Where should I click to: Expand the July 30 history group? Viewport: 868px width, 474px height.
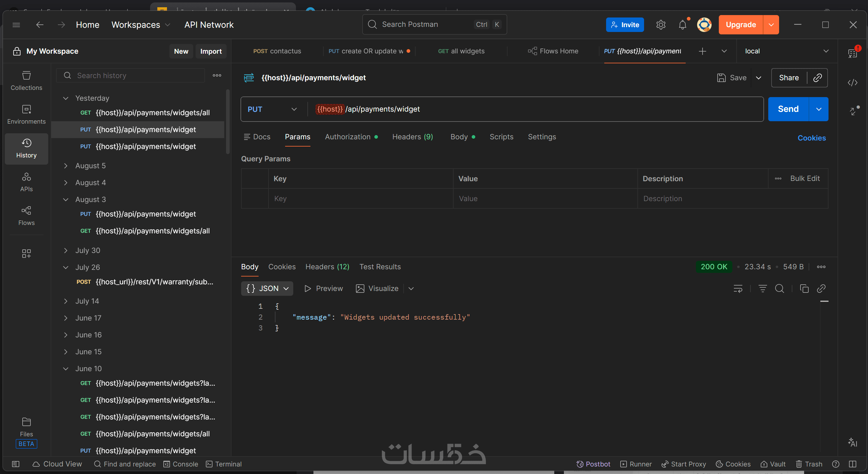click(66, 250)
